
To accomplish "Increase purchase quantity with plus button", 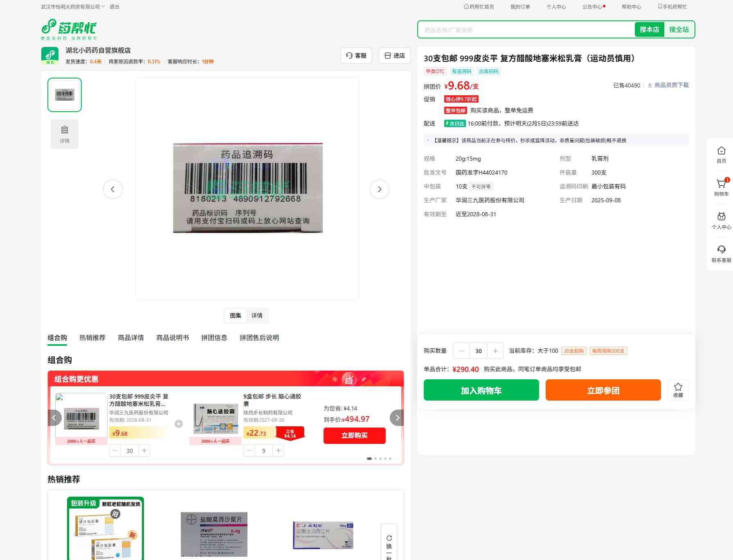I will click(x=495, y=351).
